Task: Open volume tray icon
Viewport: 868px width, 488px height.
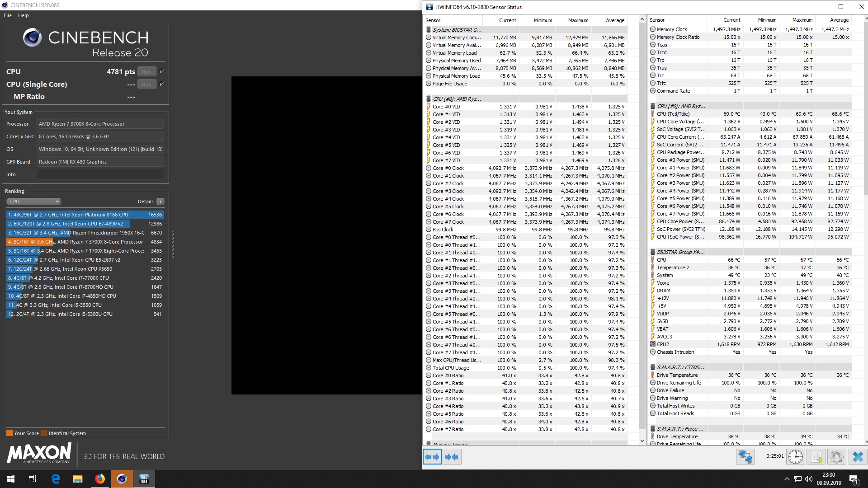Action: (809, 479)
